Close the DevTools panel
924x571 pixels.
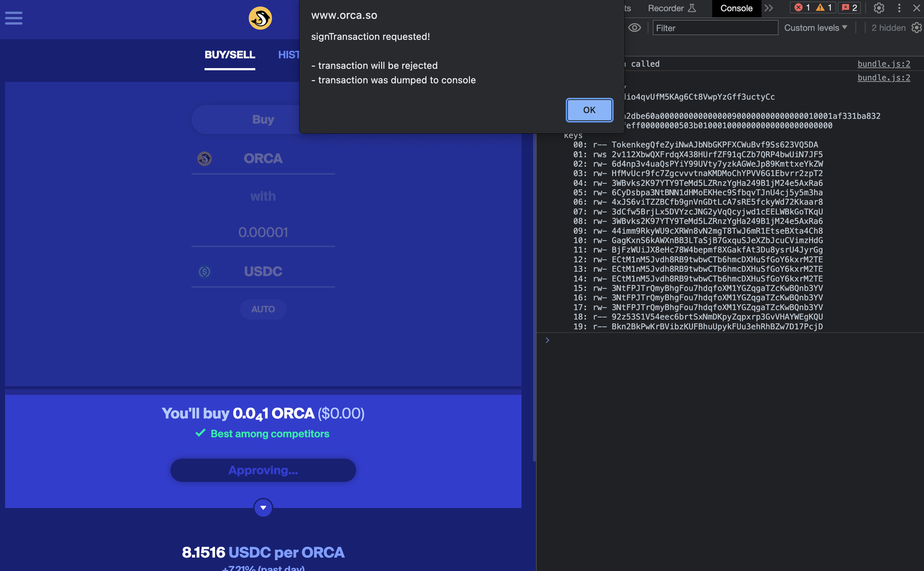click(x=916, y=8)
